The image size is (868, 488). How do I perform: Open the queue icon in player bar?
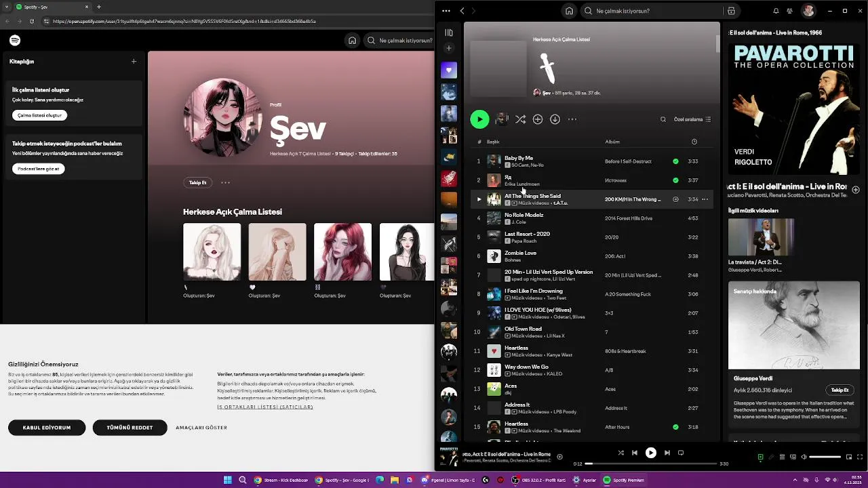coord(782,457)
